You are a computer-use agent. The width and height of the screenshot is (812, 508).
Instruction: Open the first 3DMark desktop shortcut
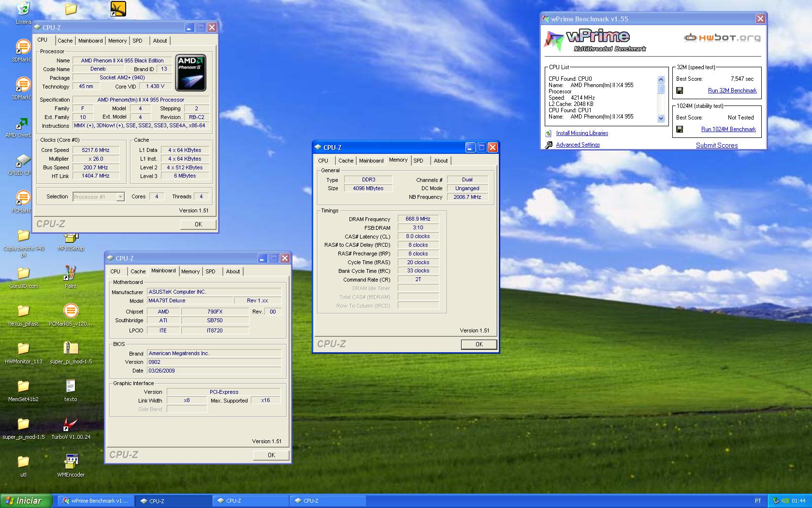pos(23,46)
